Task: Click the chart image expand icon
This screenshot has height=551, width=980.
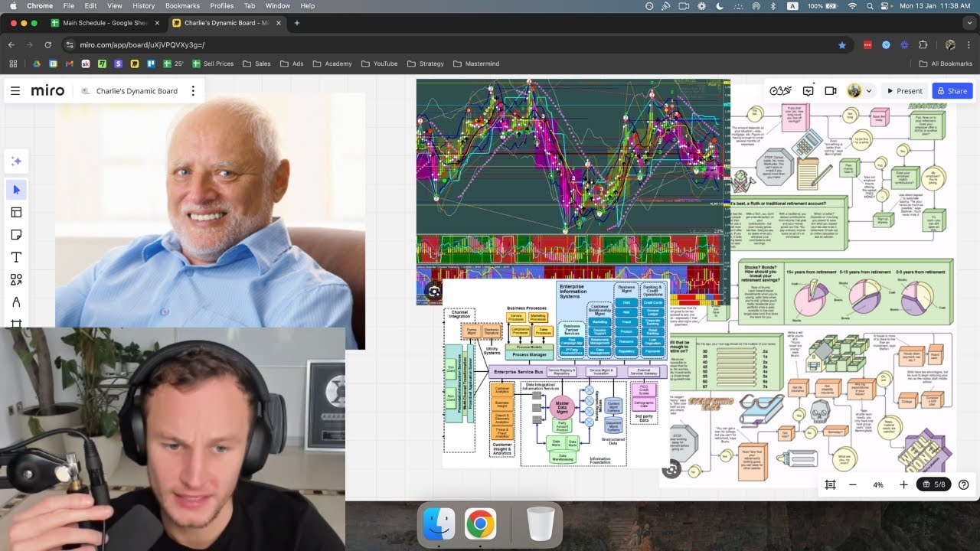Action: tap(434, 292)
